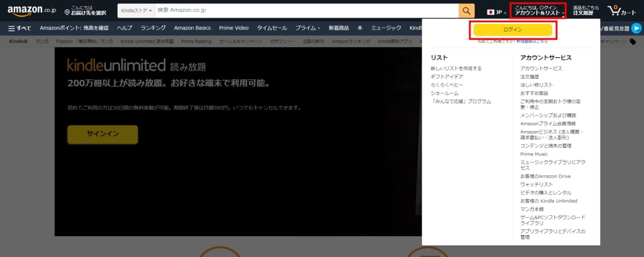Viewport: 644px width, 257px height.
Task: Click Amazonプライム会員情報
Action: [548, 123]
